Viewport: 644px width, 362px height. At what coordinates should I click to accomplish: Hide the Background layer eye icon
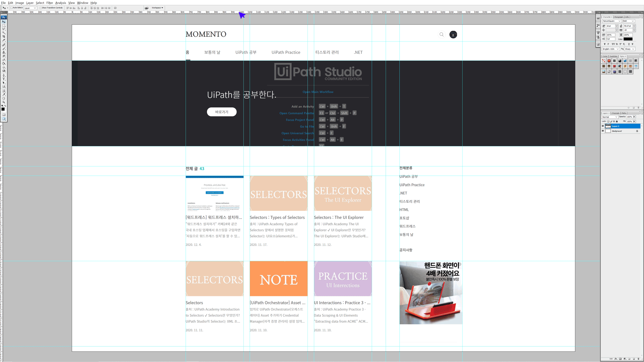point(603,131)
